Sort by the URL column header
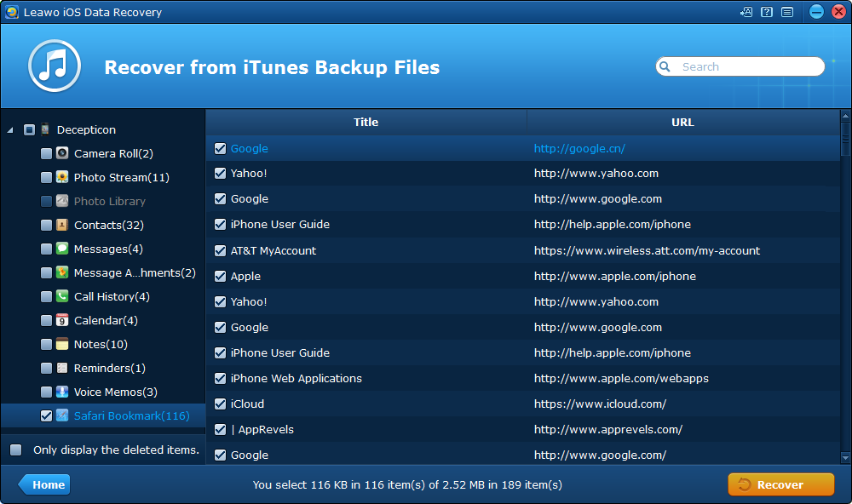This screenshot has width=852, height=504. 682,122
